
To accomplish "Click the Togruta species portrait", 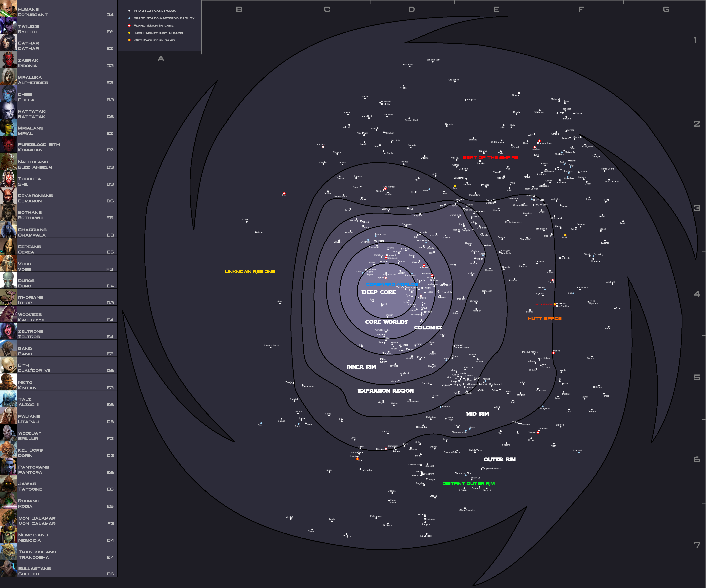I will point(8,178).
